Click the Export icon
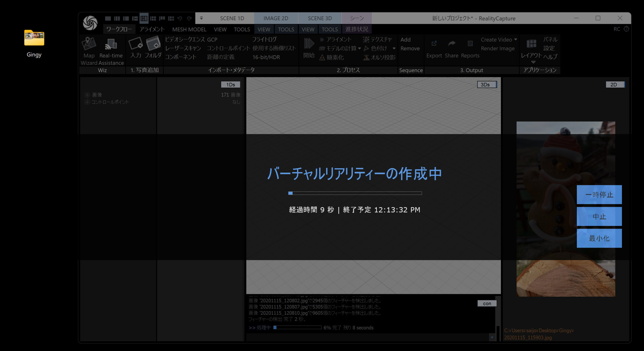This screenshot has width=644, height=351. [434, 44]
